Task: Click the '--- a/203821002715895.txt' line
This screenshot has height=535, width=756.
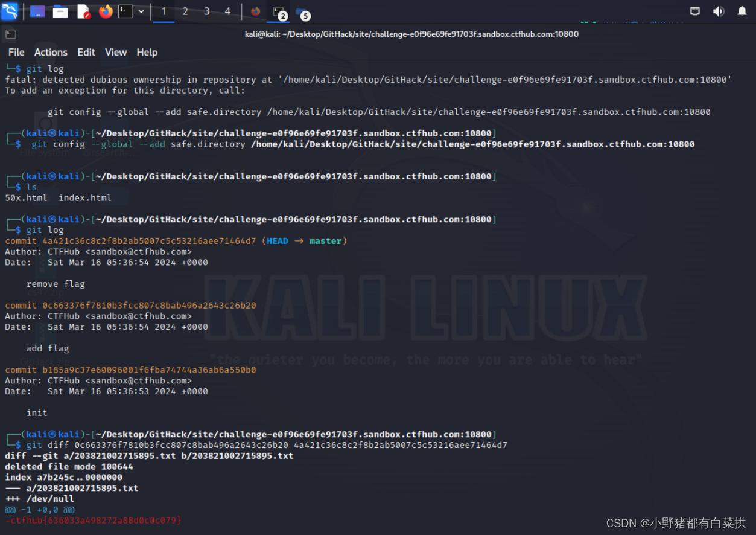Action: [x=72, y=488]
